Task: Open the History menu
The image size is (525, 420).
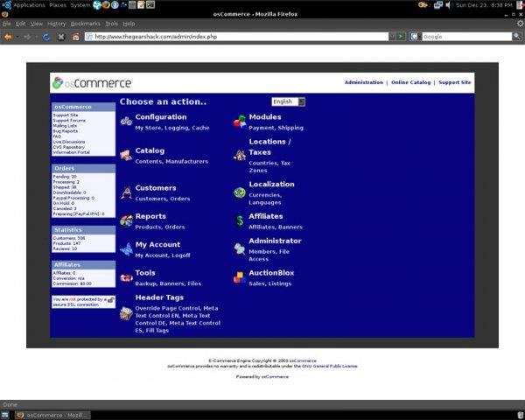Action: tap(56, 24)
